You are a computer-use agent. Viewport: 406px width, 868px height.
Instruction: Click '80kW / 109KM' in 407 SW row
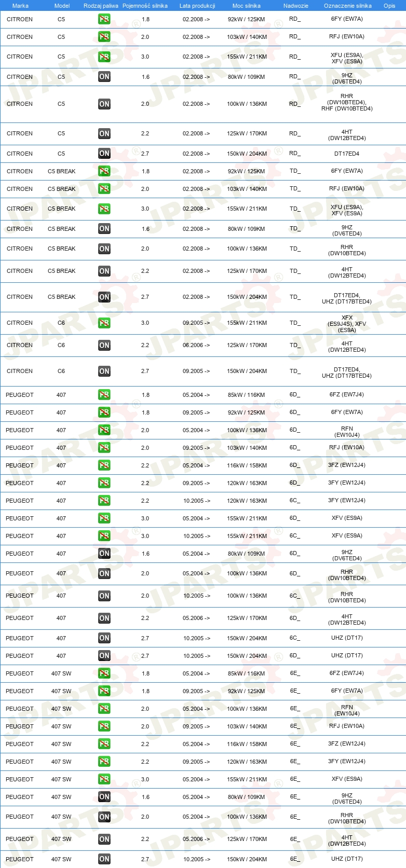tap(247, 797)
